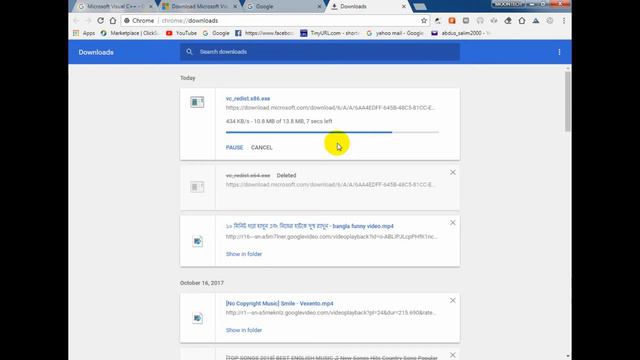Click the Smile - Vexento.mp4 file icon

click(x=198, y=318)
